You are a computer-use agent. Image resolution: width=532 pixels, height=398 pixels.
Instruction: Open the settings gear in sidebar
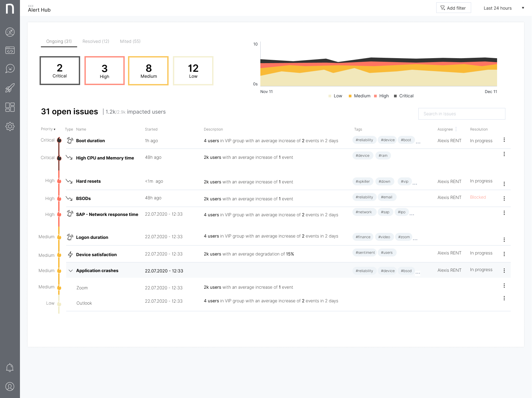point(10,126)
